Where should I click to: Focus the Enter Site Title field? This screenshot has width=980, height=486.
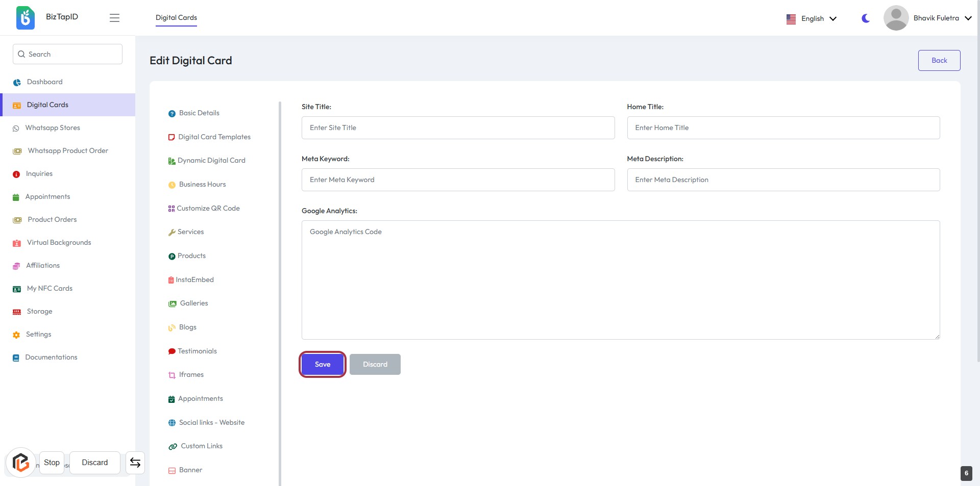pyautogui.click(x=458, y=127)
